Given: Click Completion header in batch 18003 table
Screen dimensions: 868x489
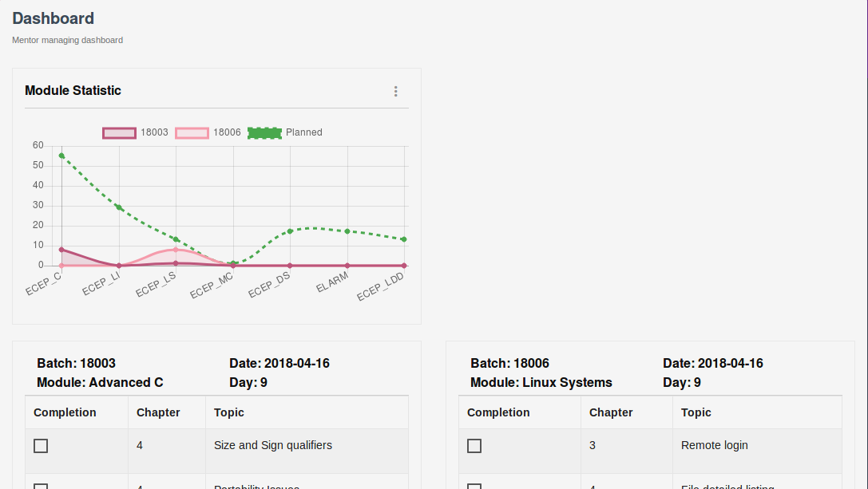Looking at the screenshot, I should (65, 412).
